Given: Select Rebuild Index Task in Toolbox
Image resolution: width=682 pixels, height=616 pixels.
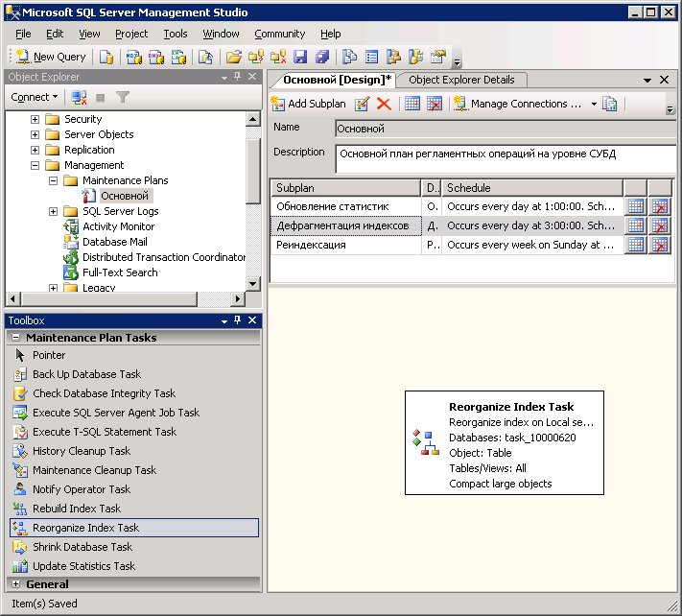Looking at the screenshot, I should [77, 509].
